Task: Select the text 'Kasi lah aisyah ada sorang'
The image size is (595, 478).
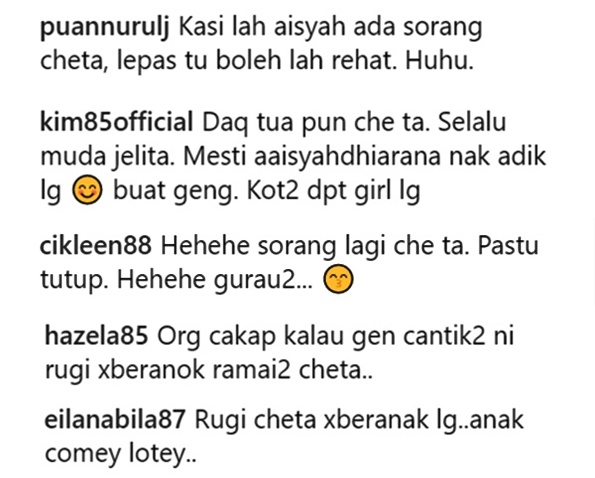Action: (331, 28)
